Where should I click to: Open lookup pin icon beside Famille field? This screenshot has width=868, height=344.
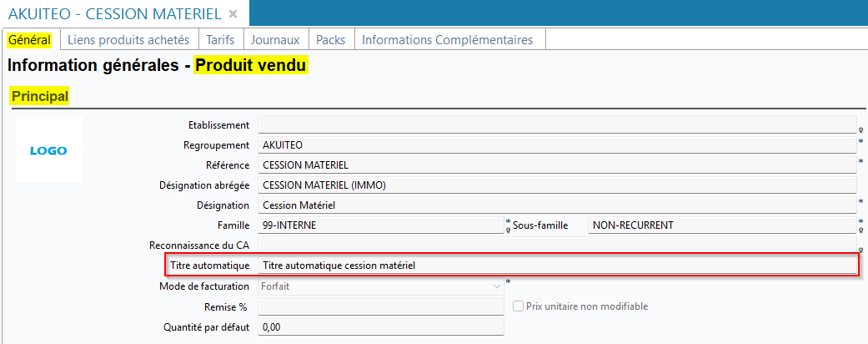coord(508,230)
